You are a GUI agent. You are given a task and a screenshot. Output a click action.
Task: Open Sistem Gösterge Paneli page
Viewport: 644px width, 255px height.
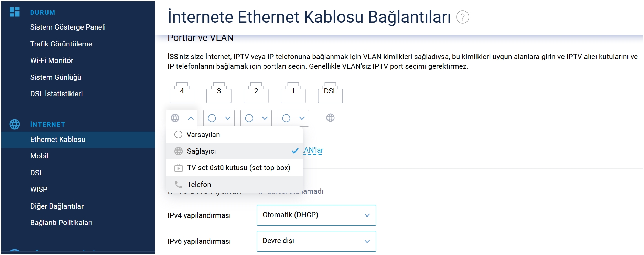point(68,27)
